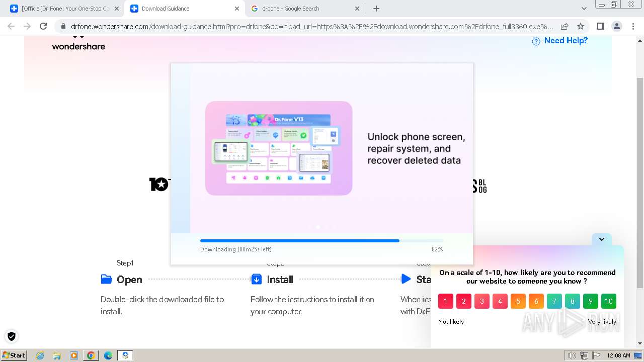Click the network tray icon
The width and height of the screenshot is (644, 362).
pyautogui.click(x=584, y=355)
